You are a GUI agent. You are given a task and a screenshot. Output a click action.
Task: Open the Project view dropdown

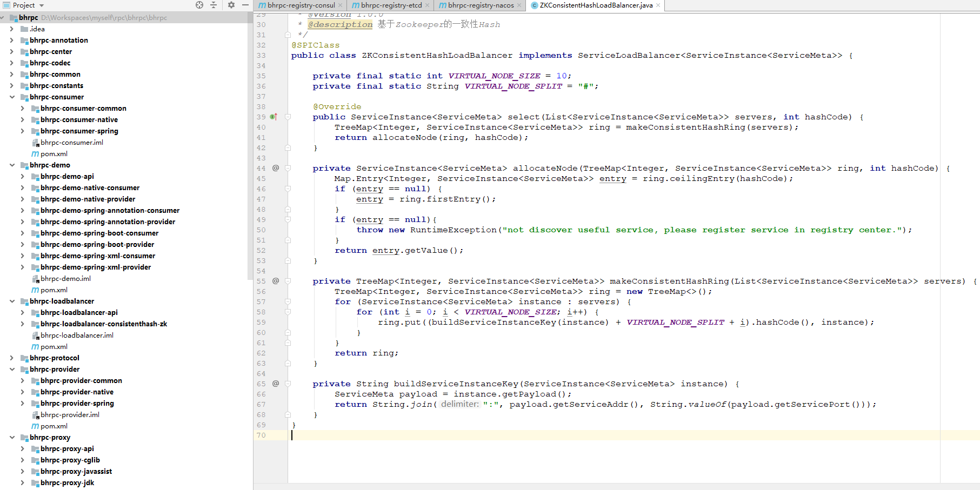coord(42,5)
